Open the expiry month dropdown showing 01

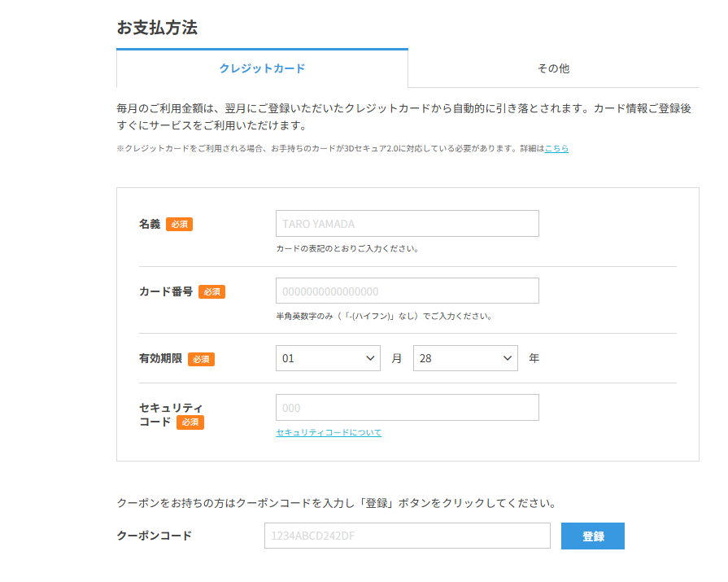click(328, 358)
